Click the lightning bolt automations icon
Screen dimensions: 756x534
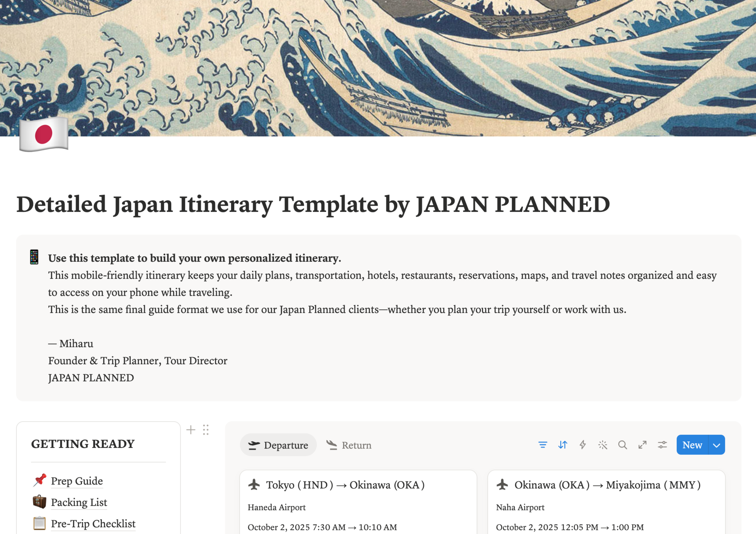[583, 445]
